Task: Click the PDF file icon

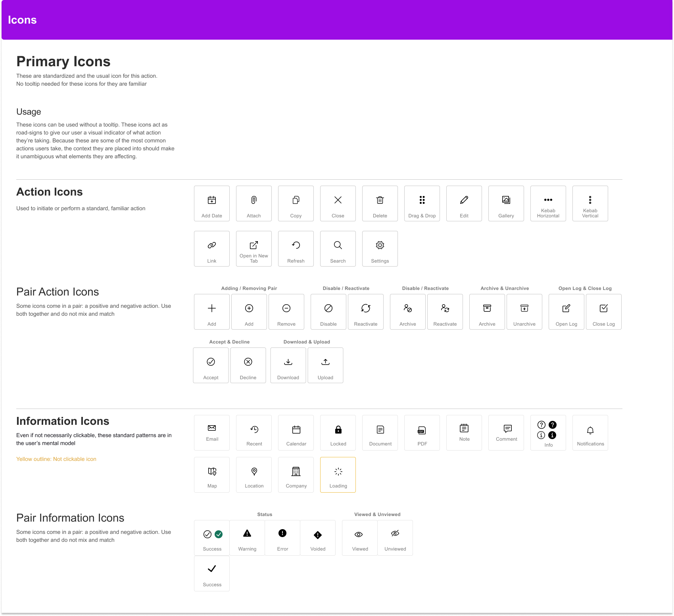Action: (422, 431)
